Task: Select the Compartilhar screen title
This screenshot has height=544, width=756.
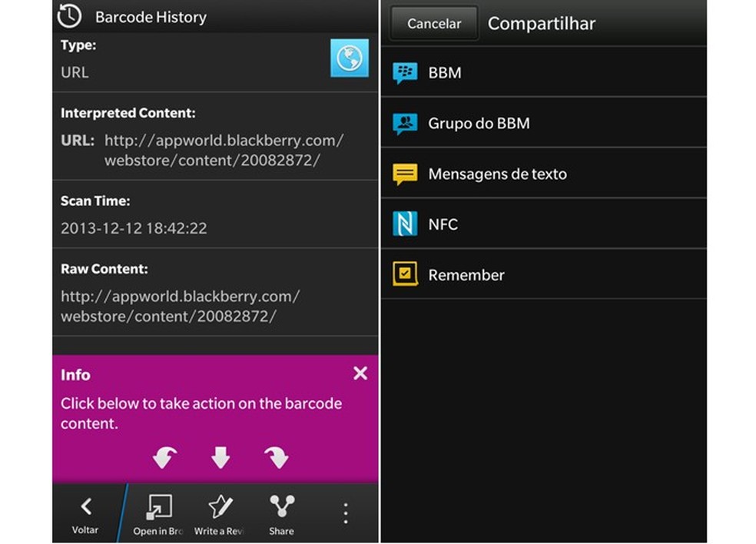Action: click(541, 23)
